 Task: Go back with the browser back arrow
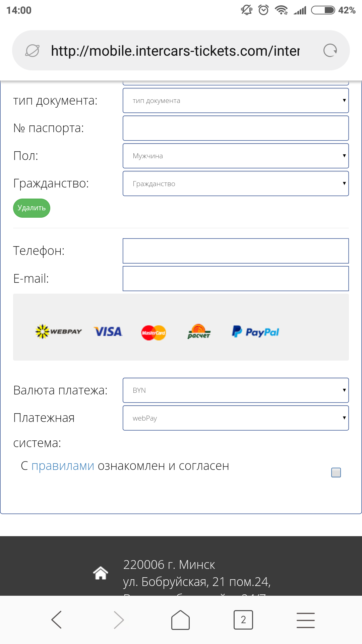56,620
